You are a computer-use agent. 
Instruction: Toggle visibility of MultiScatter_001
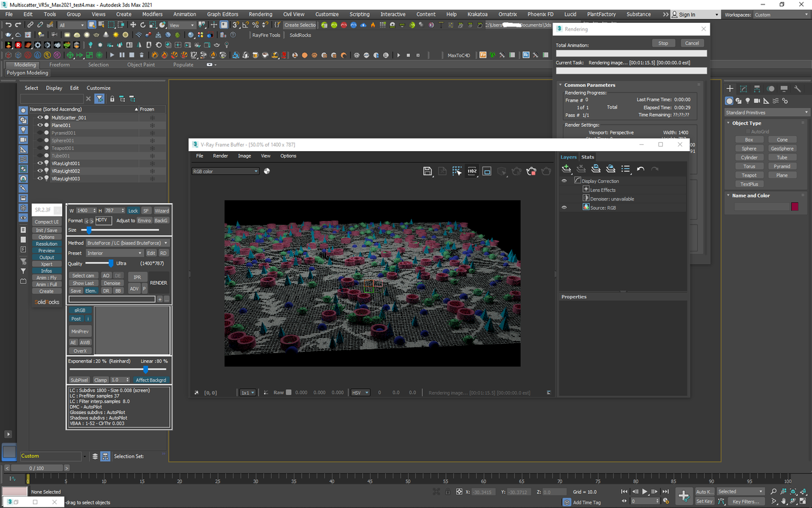(40, 117)
